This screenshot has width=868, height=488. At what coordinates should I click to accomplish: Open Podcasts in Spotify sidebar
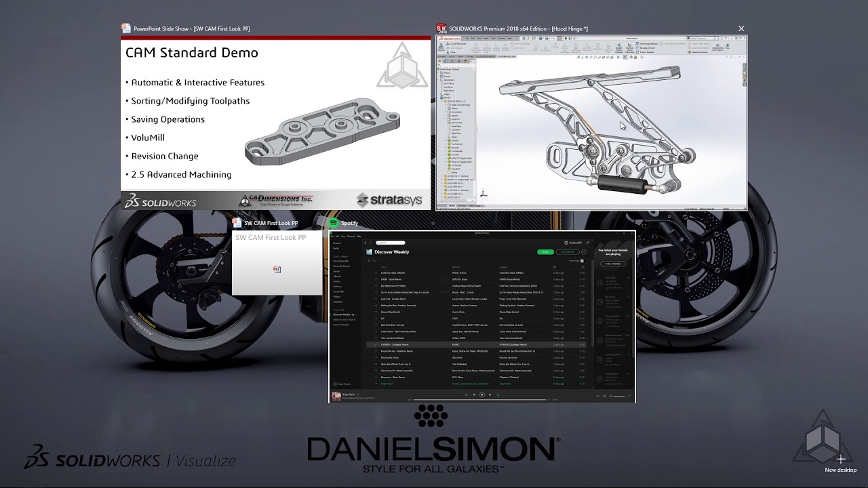tap(338, 302)
